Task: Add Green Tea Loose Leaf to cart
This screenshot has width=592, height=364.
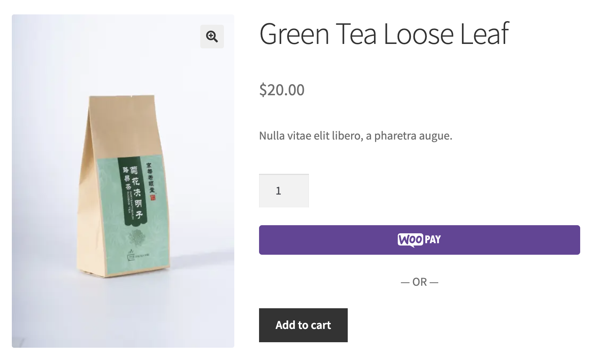Action: tap(303, 325)
